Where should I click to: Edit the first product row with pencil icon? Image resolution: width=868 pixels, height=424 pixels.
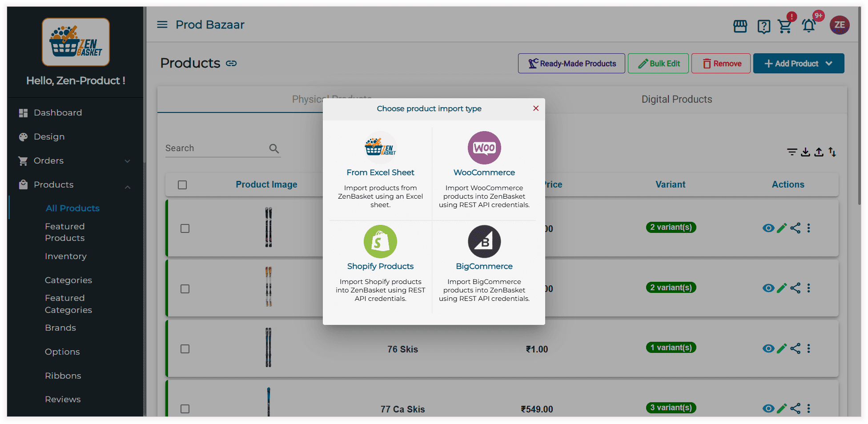click(x=782, y=228)
